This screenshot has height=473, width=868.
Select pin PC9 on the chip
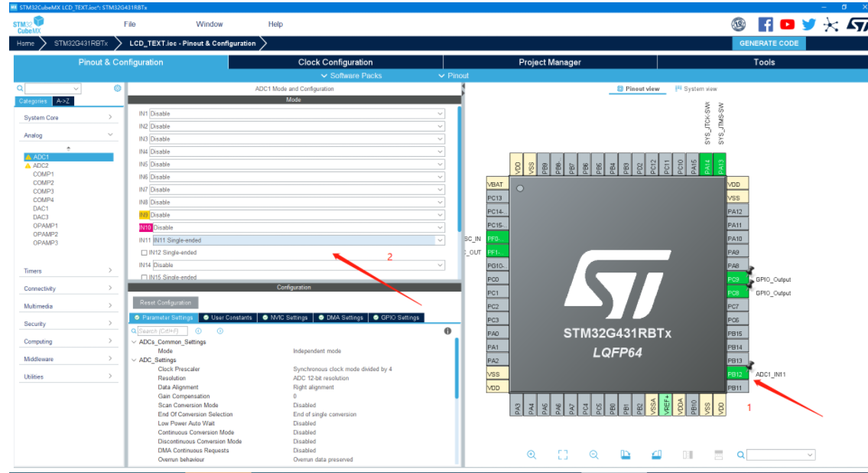tap(736, 279)
